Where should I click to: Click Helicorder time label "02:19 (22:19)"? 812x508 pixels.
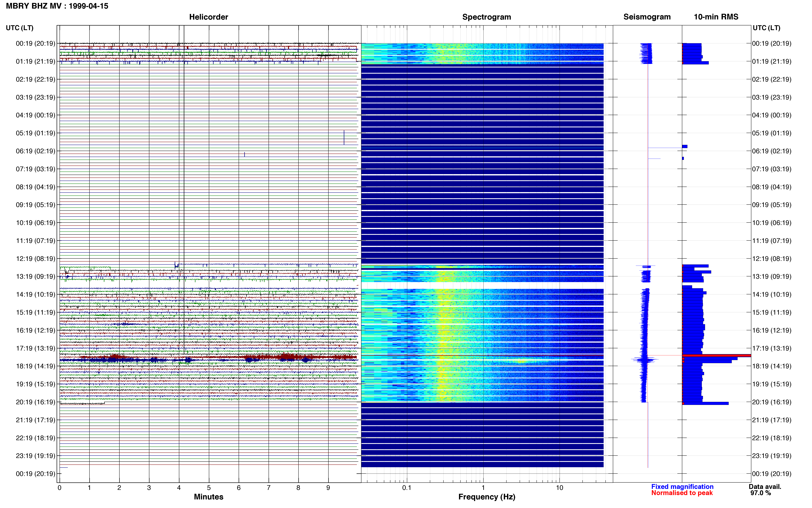[x=36, y=79]
